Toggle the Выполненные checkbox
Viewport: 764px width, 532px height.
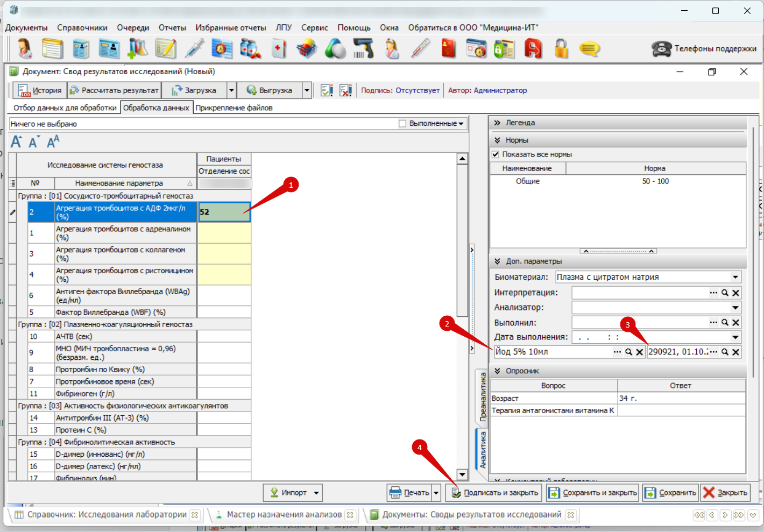(402, 124)
